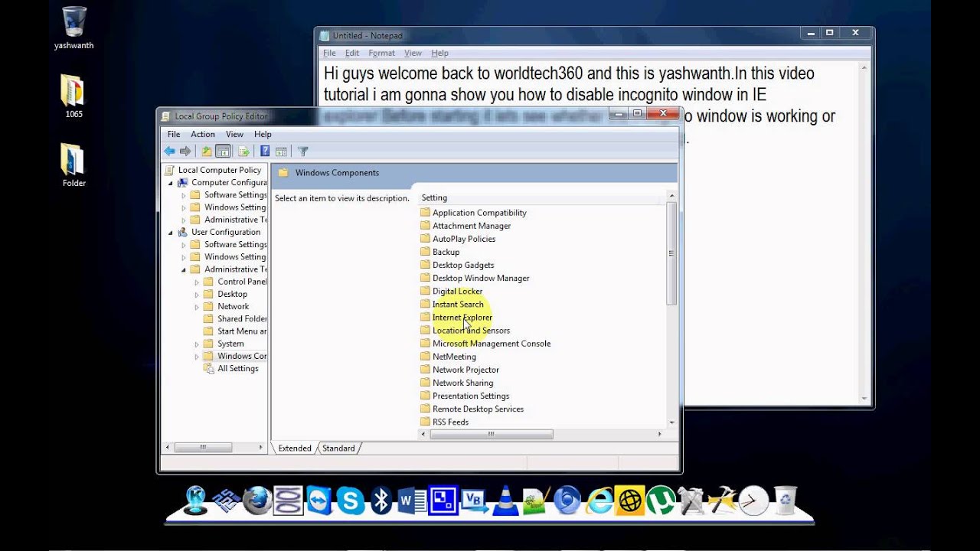Expand the Windows Components tree node arrow

pyautogui.click(x=197, y=357)
